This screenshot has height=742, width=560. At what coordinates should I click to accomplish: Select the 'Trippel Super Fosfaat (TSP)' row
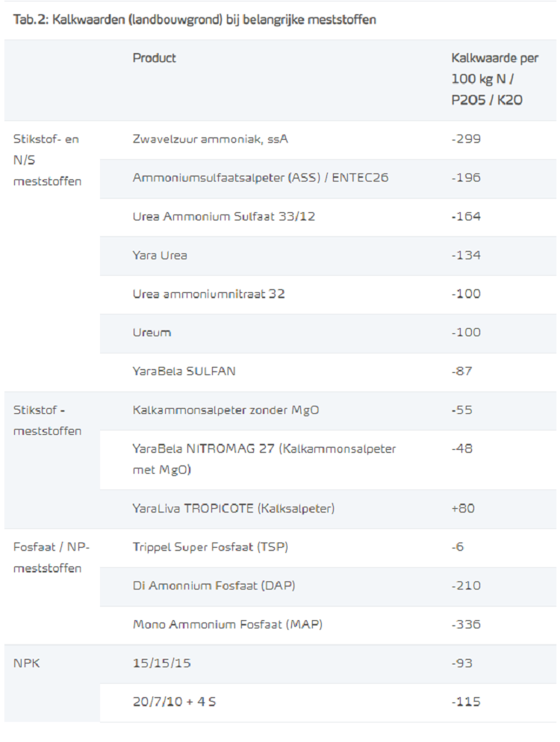click(x=210, y=547)
